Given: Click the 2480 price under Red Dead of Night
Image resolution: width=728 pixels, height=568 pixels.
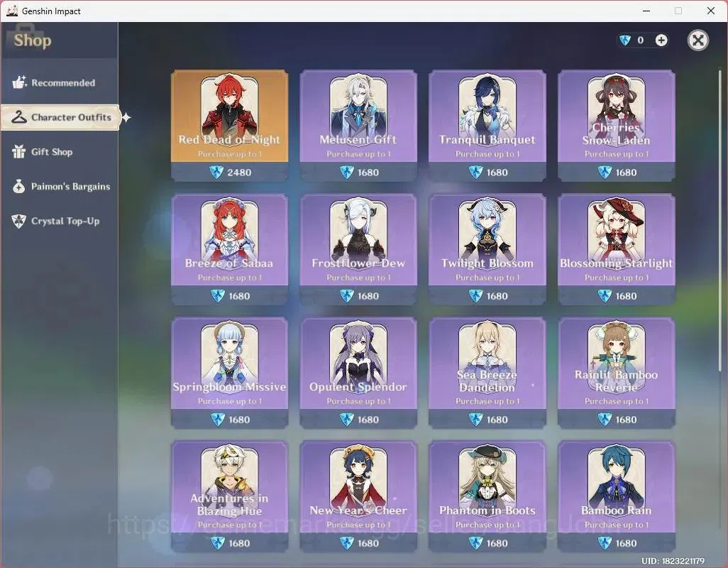Looking at the screenshot, I should coord(239,173).
